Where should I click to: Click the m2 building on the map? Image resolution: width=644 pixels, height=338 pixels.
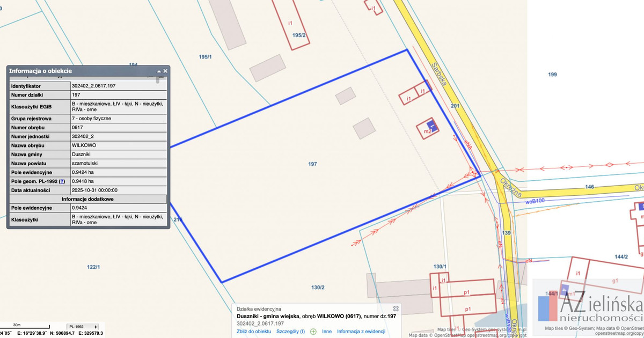(x=429, y=128)
